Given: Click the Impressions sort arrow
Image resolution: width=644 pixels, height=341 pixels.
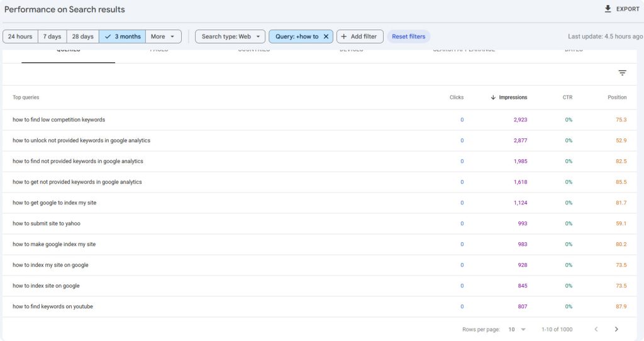Looking at the screenshot, I should pyautogui.click(x=493, y=98).
